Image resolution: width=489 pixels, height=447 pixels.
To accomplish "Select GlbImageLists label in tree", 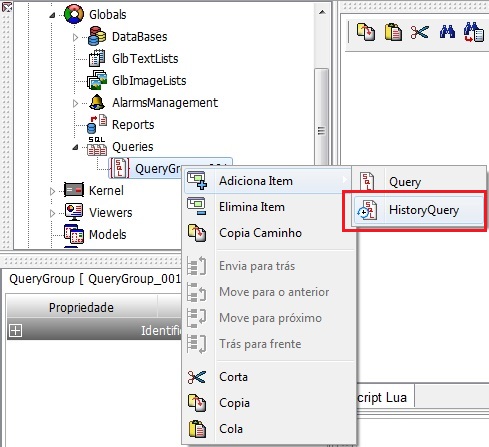I will 149,80.
